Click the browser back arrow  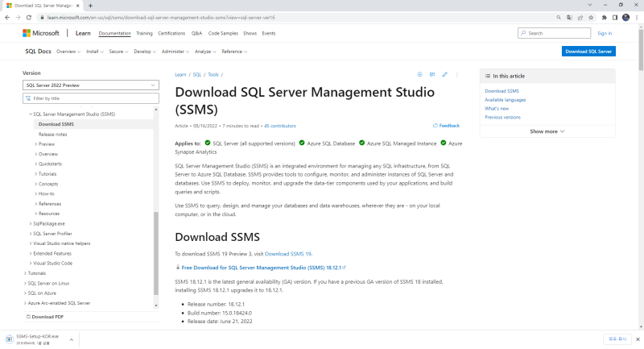(x=7, y=18)
